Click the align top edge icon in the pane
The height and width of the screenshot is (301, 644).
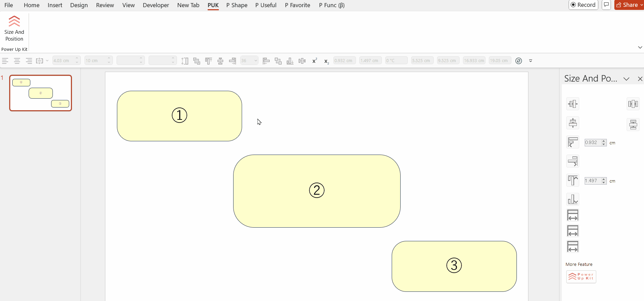click(572, 181)
